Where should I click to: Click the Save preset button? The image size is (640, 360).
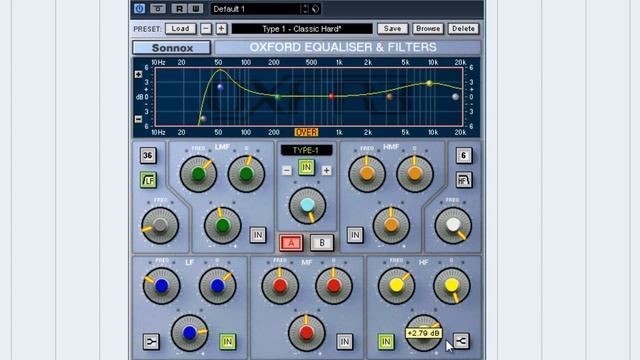pyautogui.click(x=392, y=29)
